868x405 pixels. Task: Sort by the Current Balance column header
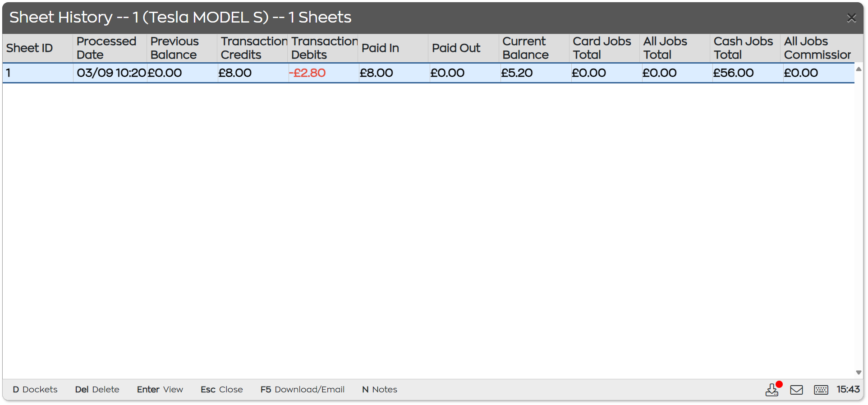[534, 48]
